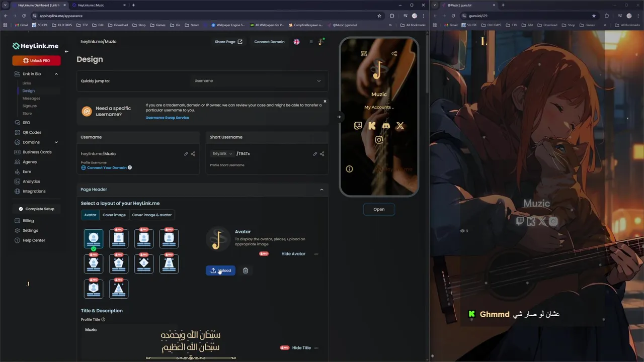Collapse the Page Header section

[x=321, y=190]
